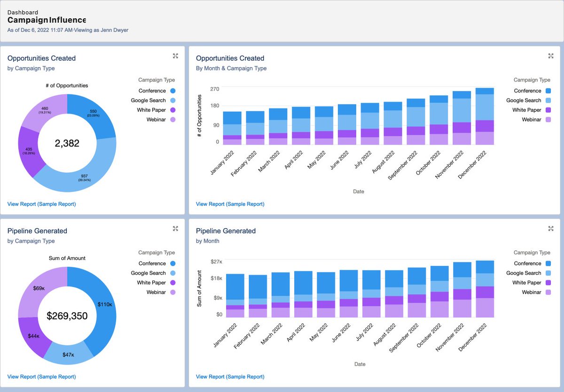Open View Report link under Opportunities by Month chart

coord(230,204)
